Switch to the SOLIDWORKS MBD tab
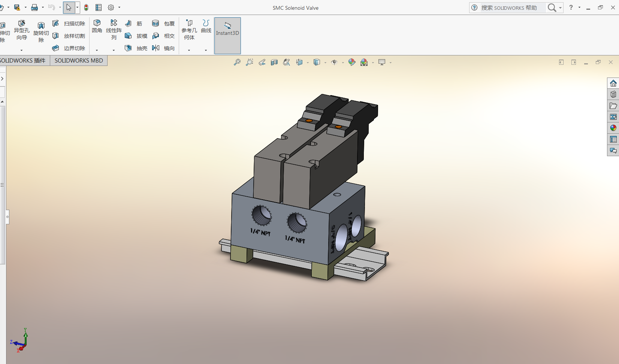 79,61
